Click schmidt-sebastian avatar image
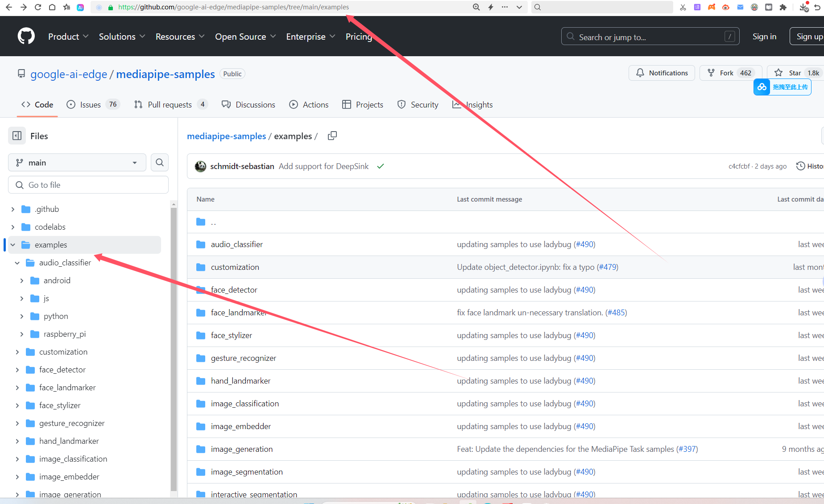Image resolution: width=824 pixels, height=504 pixels. (x=200, y=166)
